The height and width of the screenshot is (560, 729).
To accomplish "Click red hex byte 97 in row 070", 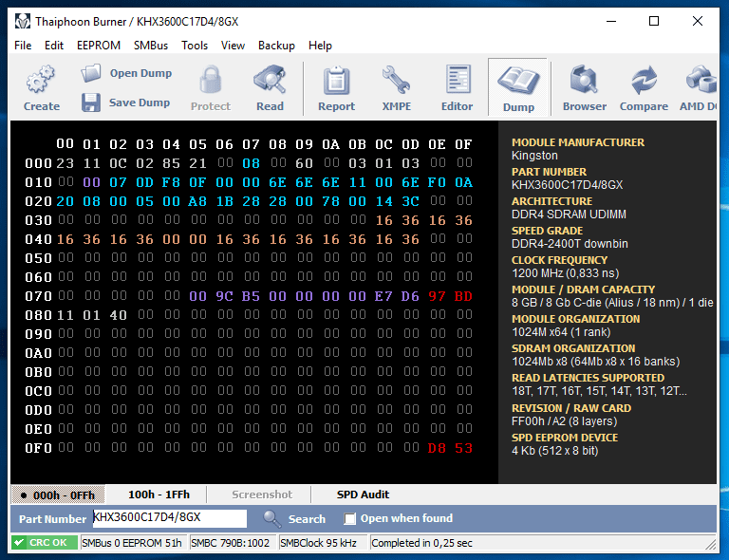I will point(437,296).
